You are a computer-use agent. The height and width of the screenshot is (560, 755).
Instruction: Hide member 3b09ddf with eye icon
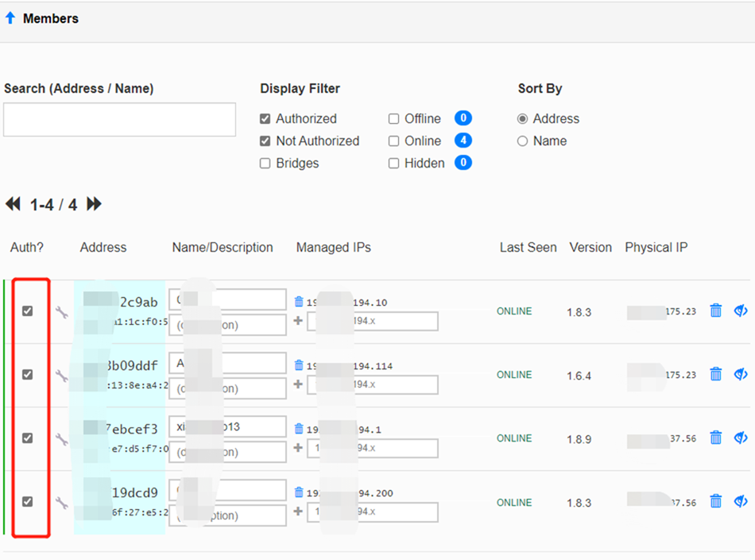(x=741, y=374)
